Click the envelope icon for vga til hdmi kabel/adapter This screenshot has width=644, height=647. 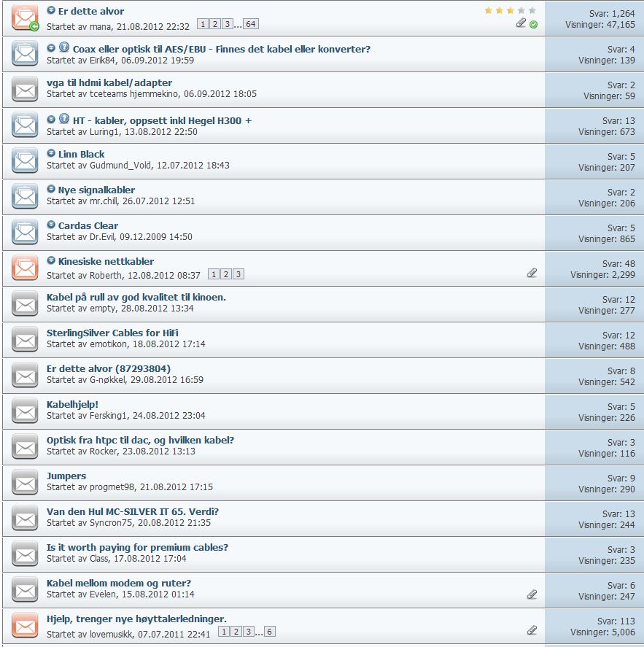[x=25, y=90]
